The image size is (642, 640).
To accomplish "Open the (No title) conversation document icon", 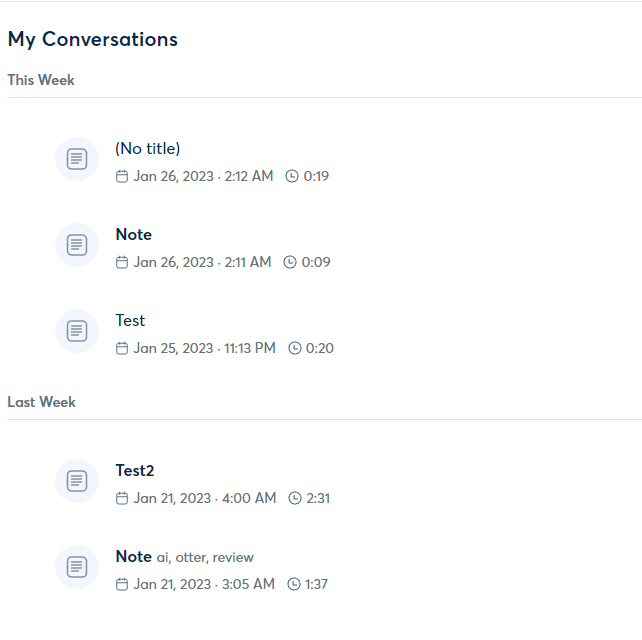I will (x=77, y=159).
